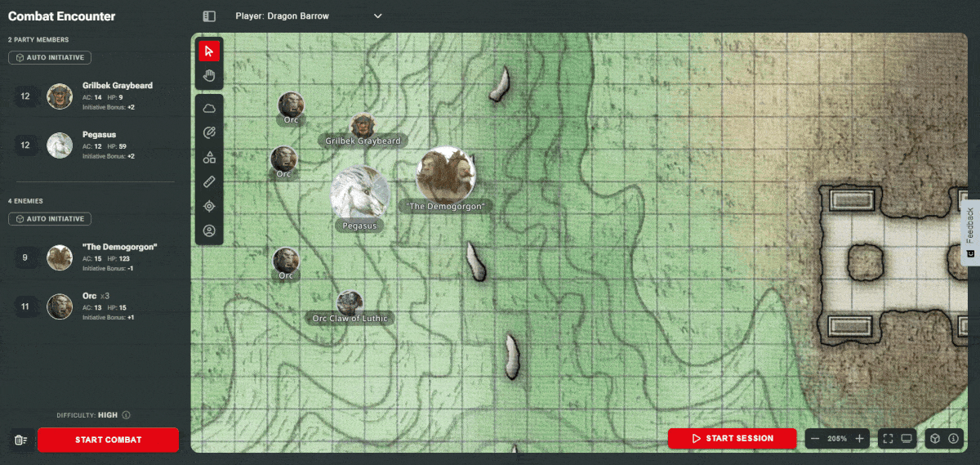Toggle fullscreen map view
980x465 pixels.
[x=888, y=439]
